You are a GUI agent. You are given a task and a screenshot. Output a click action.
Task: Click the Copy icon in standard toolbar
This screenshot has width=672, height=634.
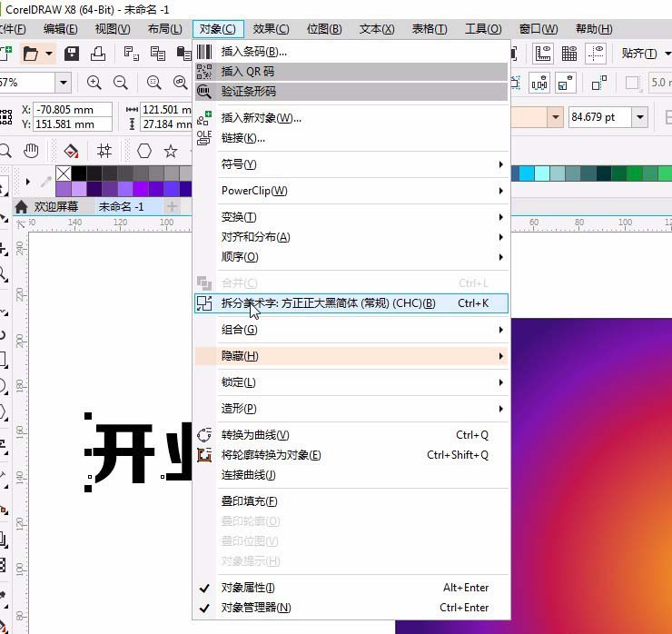point(158,54)
